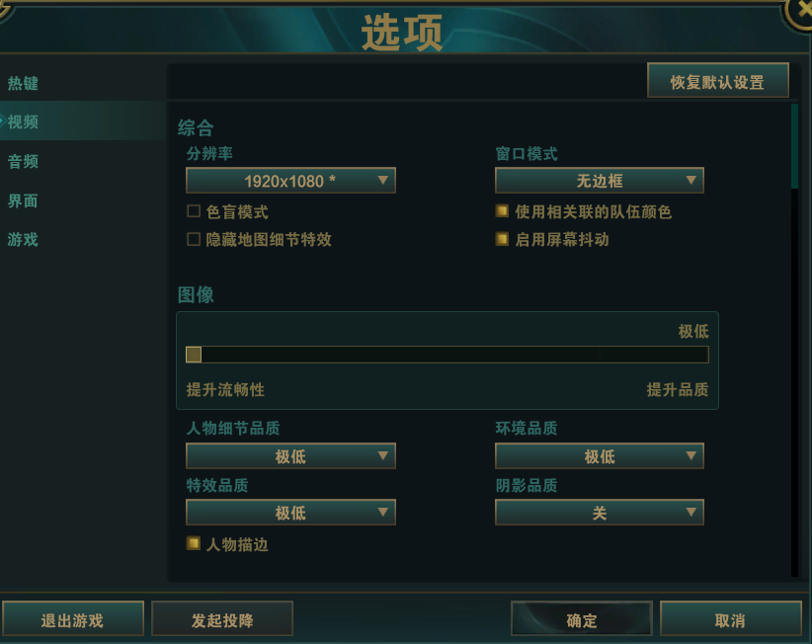Click the 退出游戏 exit game button

pos(72,618)
